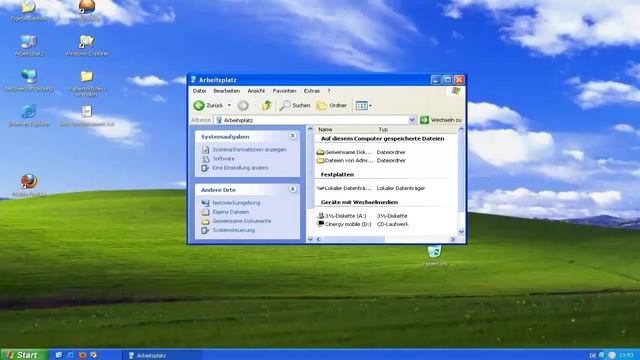Image resolution: width=640 pixels, height=360 pixels.
Task: Click the Festplatten group heading
Action: tap(337, 174)
